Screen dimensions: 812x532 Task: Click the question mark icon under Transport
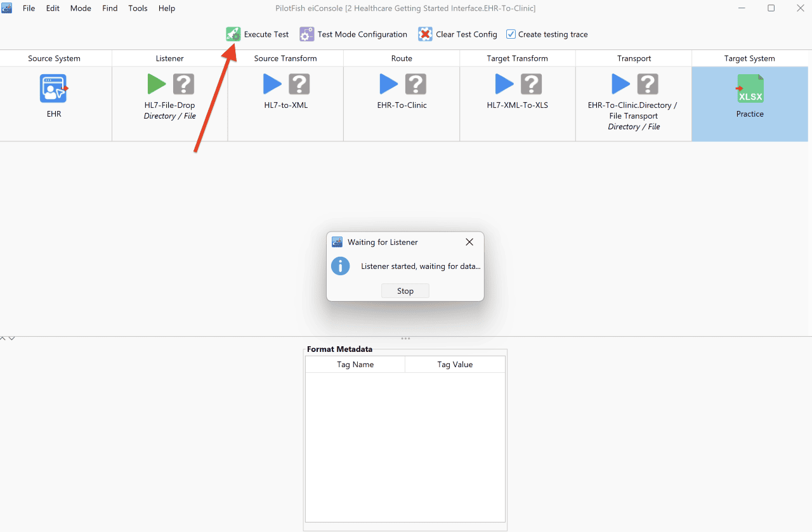click(x=648, y=84)
